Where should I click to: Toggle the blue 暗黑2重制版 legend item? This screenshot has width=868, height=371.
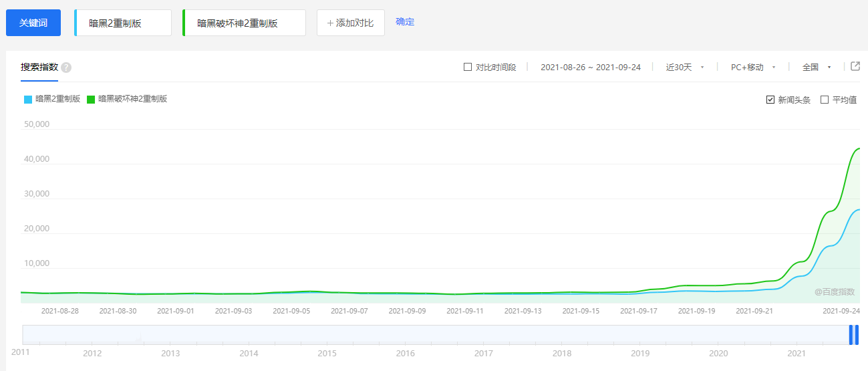(x=52, y=99)
